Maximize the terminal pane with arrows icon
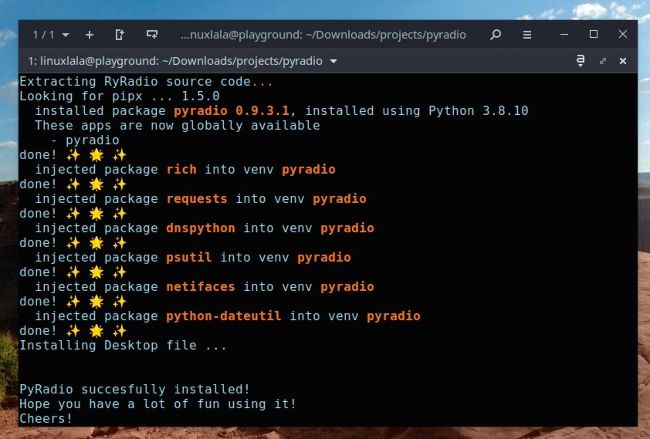Image resolution: width=650 pixels, height=439 pixels. pyautogui.click(x=603, y=61)
